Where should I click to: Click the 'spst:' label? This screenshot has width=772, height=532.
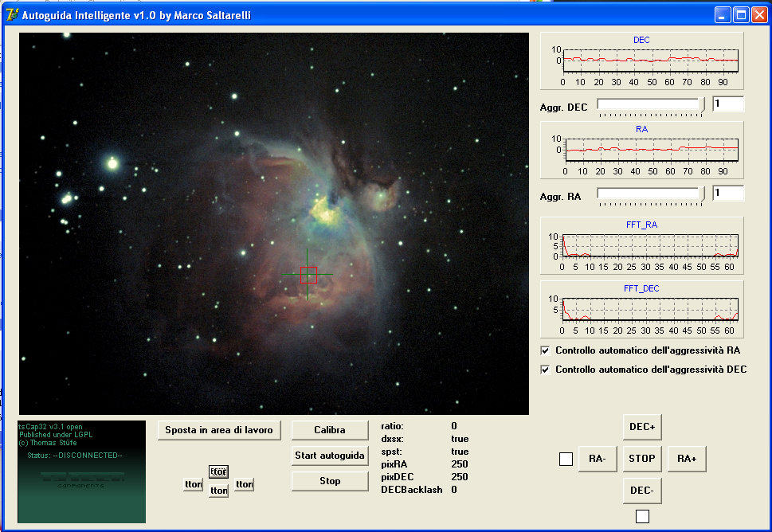391,452
